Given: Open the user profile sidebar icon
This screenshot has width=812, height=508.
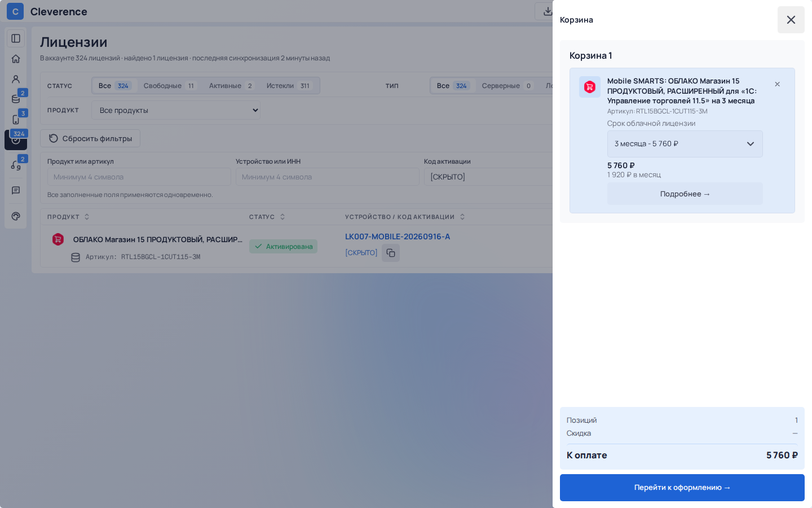Looking at the screenshot, I should 16,79.
